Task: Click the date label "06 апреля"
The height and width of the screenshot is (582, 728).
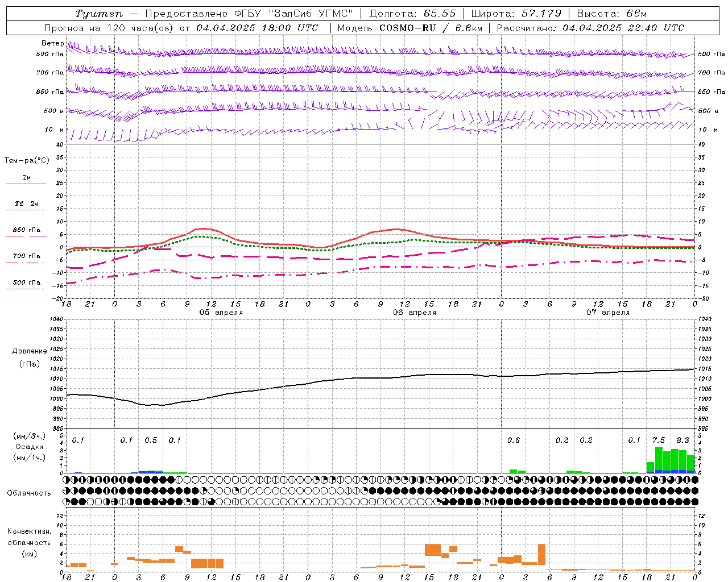Action: (x=415, y=313)
